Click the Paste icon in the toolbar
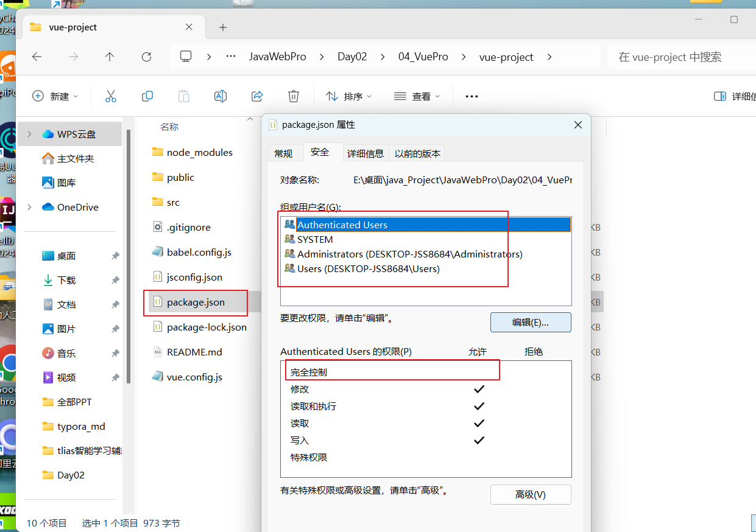This screenshot has height=532, width=756. (x=183, y=96)
